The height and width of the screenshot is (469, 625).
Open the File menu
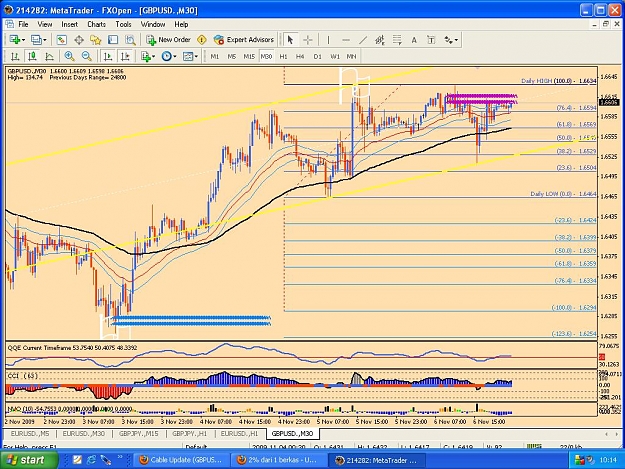pyautogui.click(x=23, y=24)
